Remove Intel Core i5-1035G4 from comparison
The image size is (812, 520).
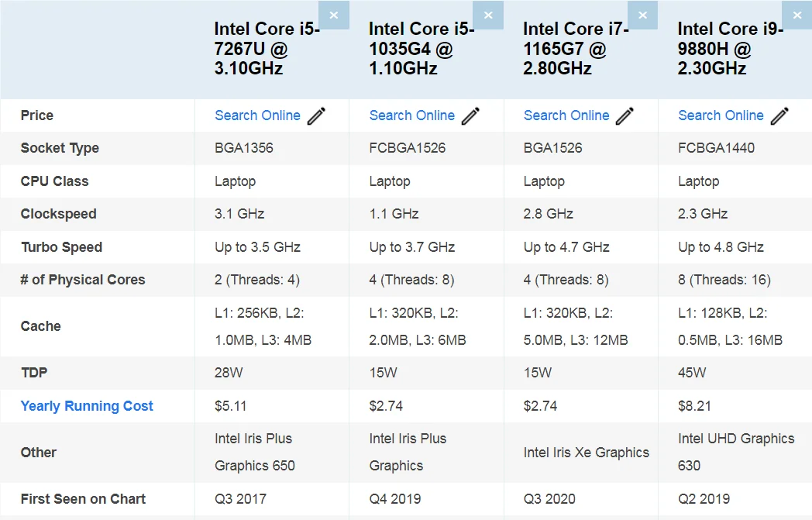click(x=488, y=15)
